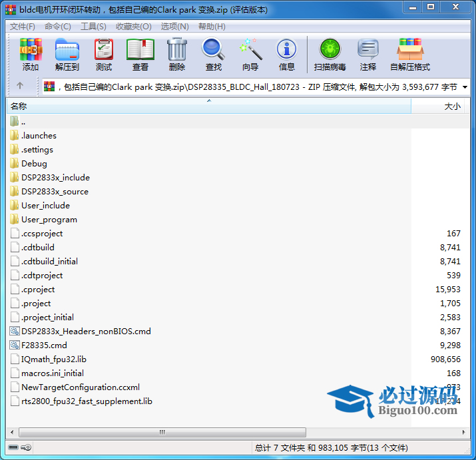Click the horizontal scrollbar left arrow
Viewport: 476px width, 460px height.
(x=12, y=432)
